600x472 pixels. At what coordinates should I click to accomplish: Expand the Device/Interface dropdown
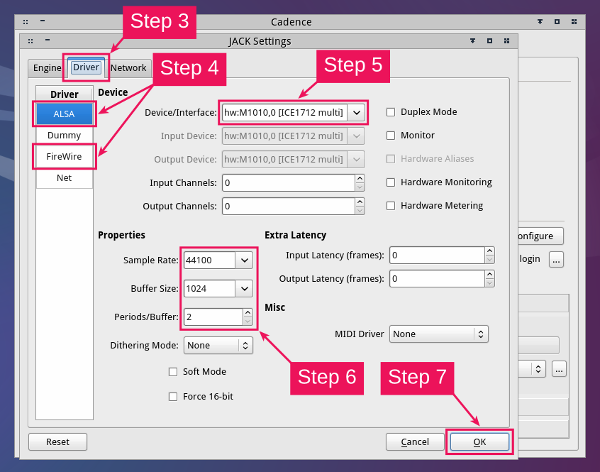coord(356,113)
